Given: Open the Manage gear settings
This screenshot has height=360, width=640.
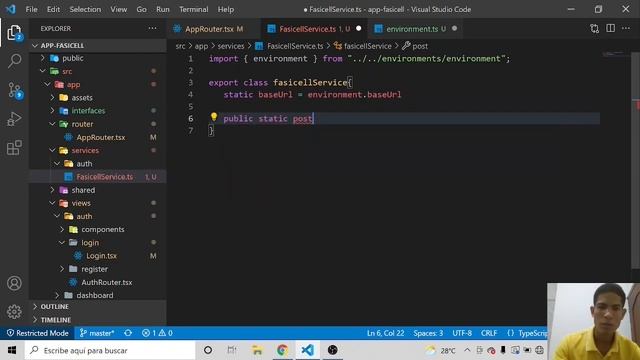Looking at the screenshot, I should pyautogui.click(x=14, y=311).
